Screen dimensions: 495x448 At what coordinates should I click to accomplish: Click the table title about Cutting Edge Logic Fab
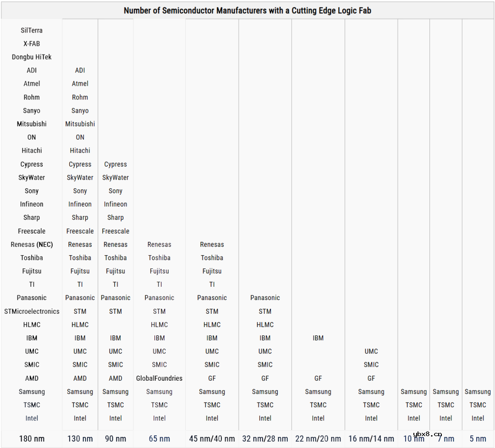(247, 11)
